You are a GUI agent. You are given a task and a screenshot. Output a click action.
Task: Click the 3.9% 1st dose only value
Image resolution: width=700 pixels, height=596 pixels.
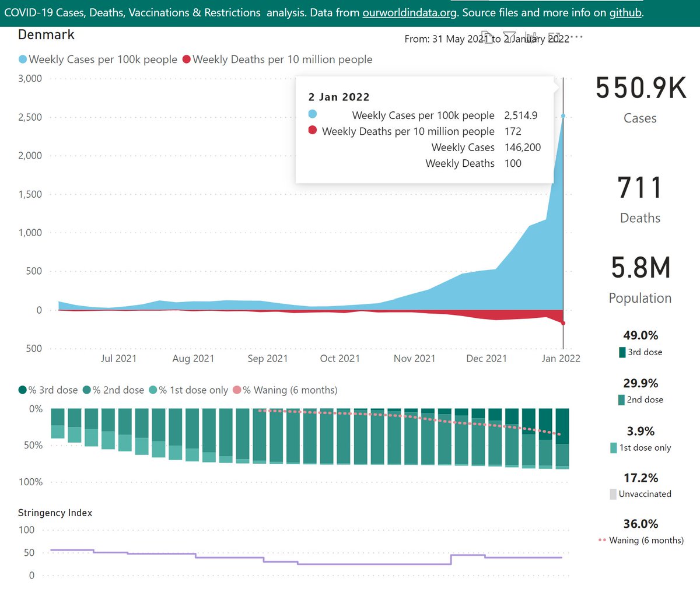tap(640, 431)
